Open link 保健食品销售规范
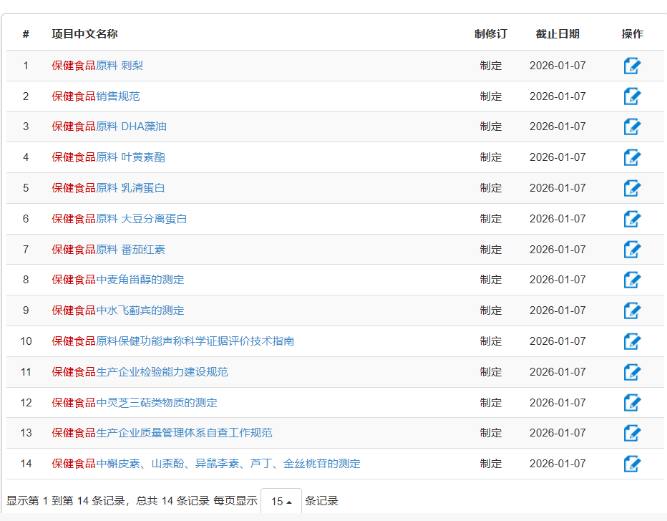 click(x=96, y=96)
